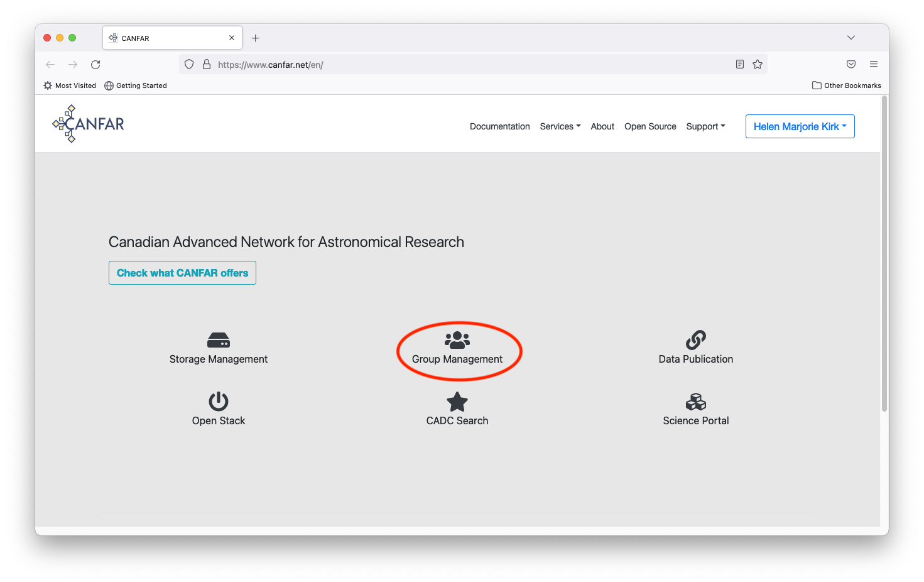
Task: Click the Group Management people icon
Action: 457,340
